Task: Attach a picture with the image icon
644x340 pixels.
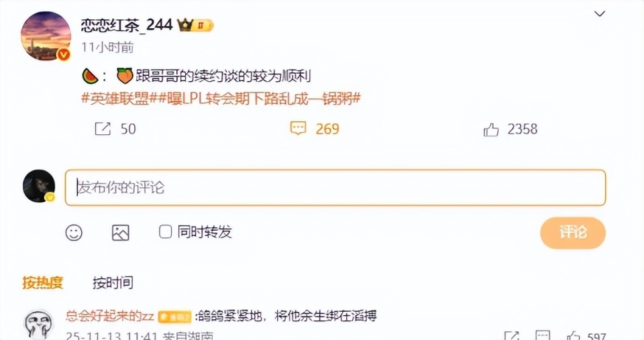Action: tap(121, 233)
